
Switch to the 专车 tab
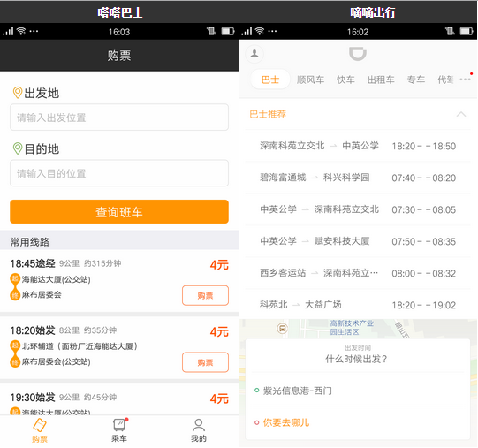[416, 80]
